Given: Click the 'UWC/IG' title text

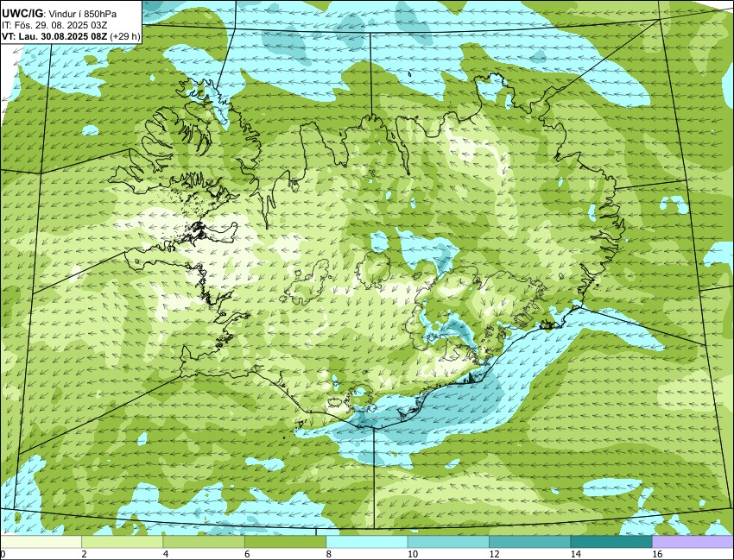Looking at the screenshot, I should coord(22,14).
